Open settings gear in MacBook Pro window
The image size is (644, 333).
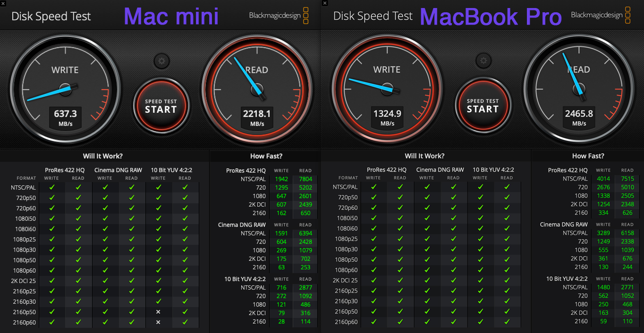click(x=483, y=60)
